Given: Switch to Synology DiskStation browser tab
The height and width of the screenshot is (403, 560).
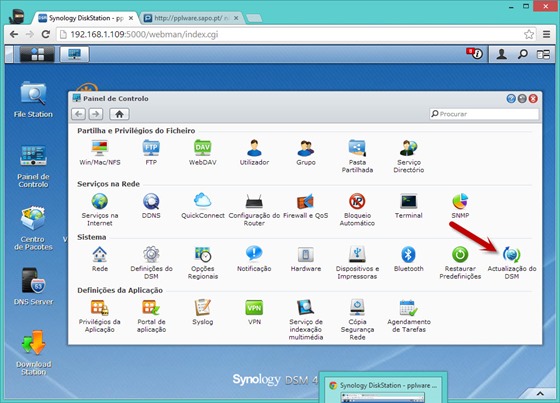Looking at the screenshot, I should tap(85, 18).
